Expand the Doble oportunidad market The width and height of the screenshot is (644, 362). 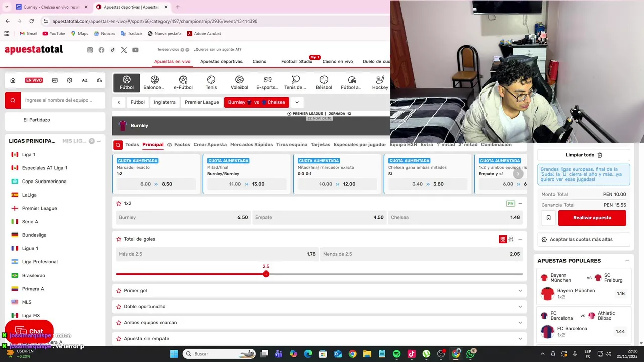tap(520, 307)
